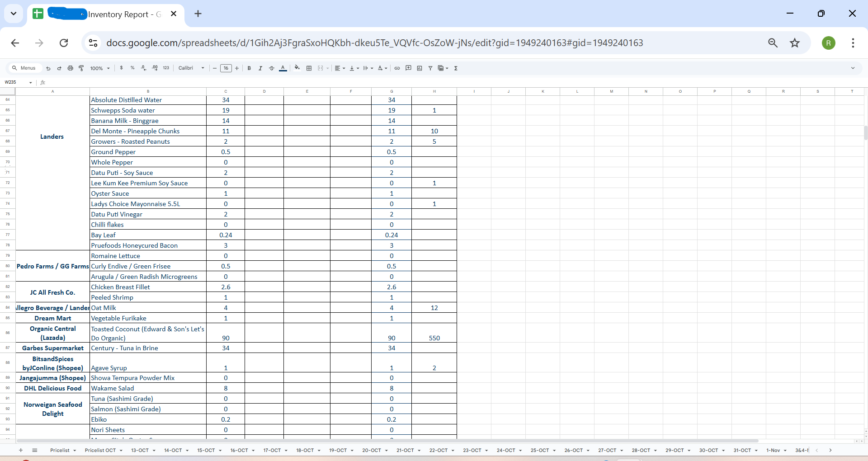This screenshot has width=868, height=461.
Task: Decrease font size with minus button
Action: click(x=215, y=68)
